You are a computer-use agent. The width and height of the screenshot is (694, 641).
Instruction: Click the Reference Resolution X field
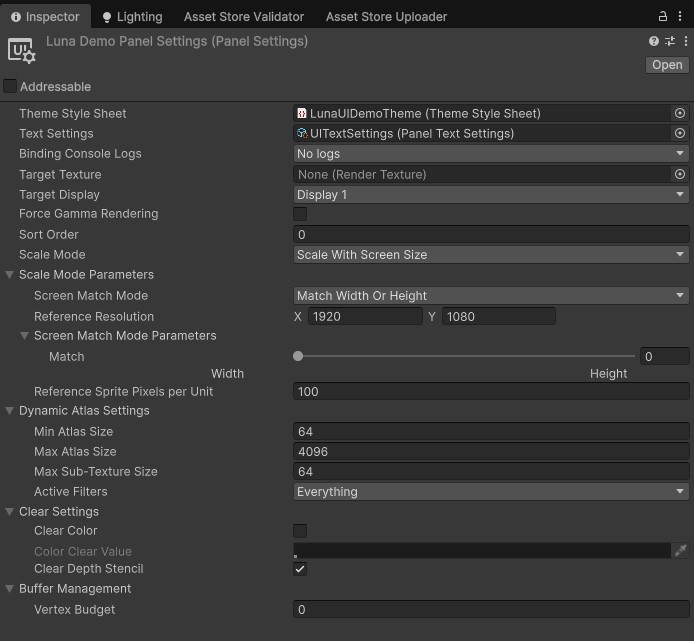click(365, 317)
